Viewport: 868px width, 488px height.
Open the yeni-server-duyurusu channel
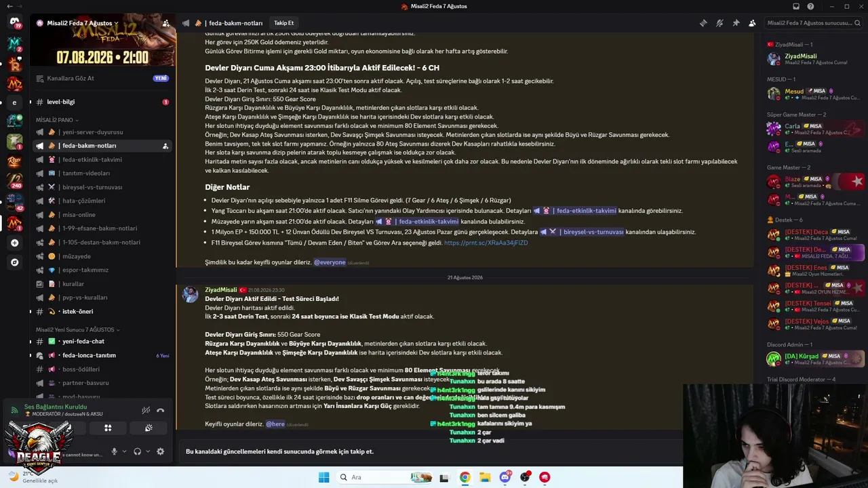101,132
